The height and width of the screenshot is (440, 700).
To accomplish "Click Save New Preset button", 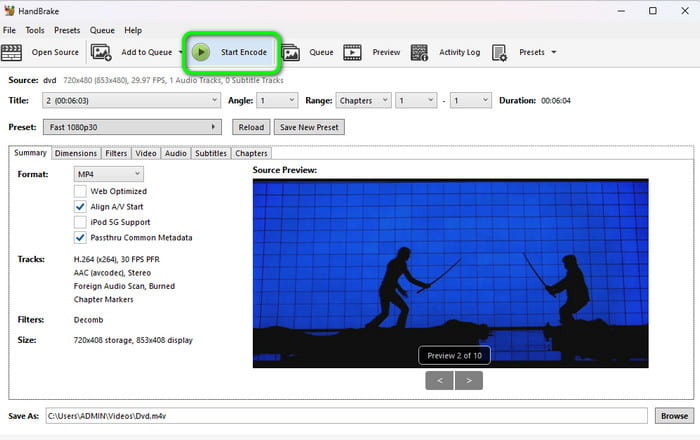I will [309, 127].
